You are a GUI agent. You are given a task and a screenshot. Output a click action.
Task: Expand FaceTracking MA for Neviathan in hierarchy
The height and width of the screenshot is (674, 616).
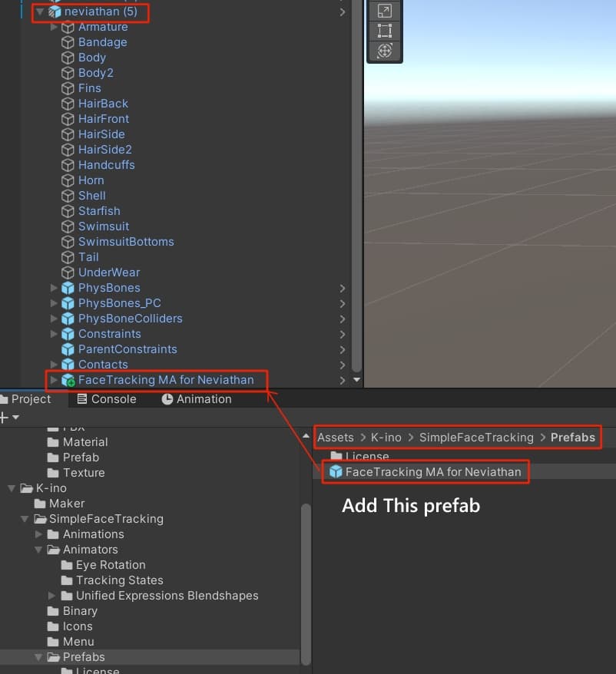(54, 380)
